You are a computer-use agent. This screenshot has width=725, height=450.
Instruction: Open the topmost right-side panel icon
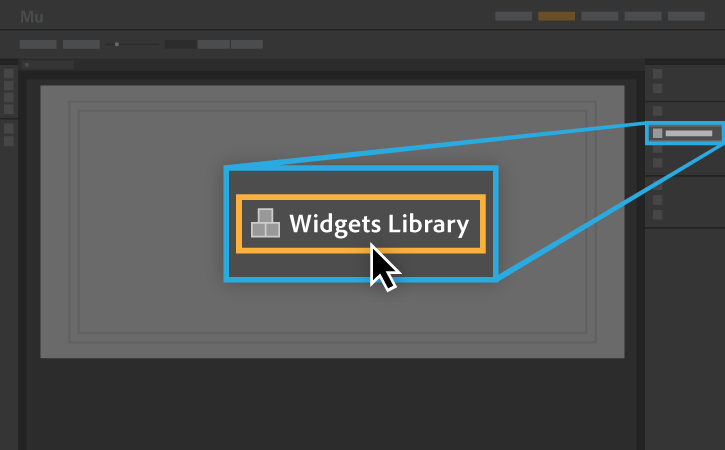click(657, 74)
